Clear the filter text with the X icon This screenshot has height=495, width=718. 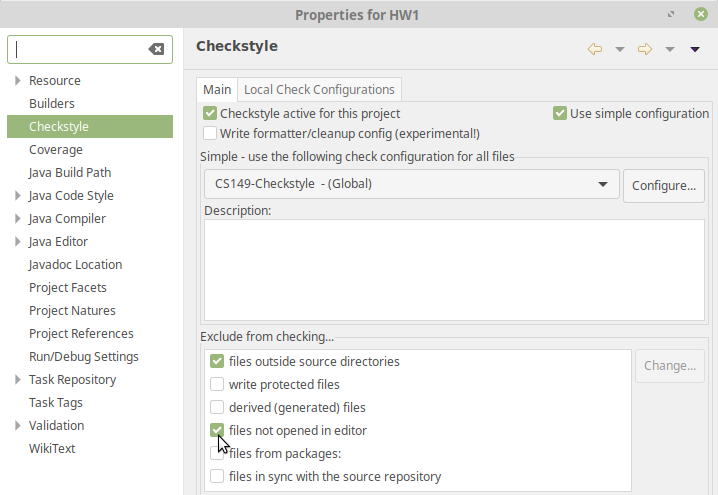point(156,49)
